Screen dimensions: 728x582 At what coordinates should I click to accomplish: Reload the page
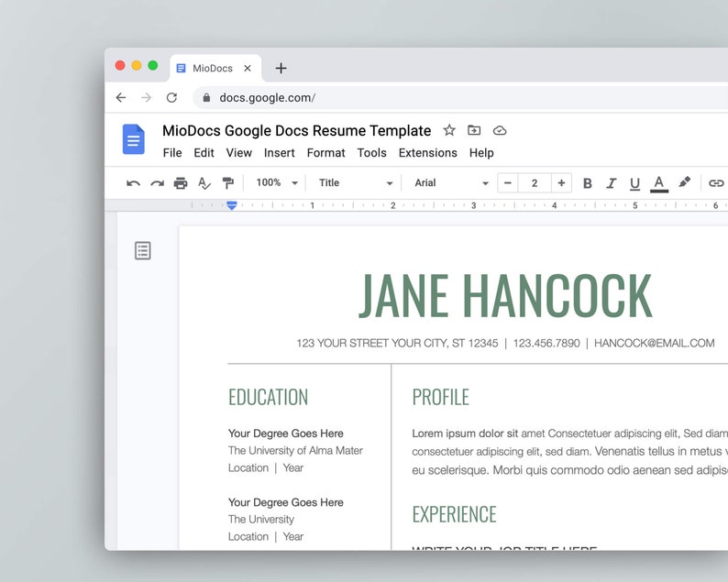click(171, 97)
